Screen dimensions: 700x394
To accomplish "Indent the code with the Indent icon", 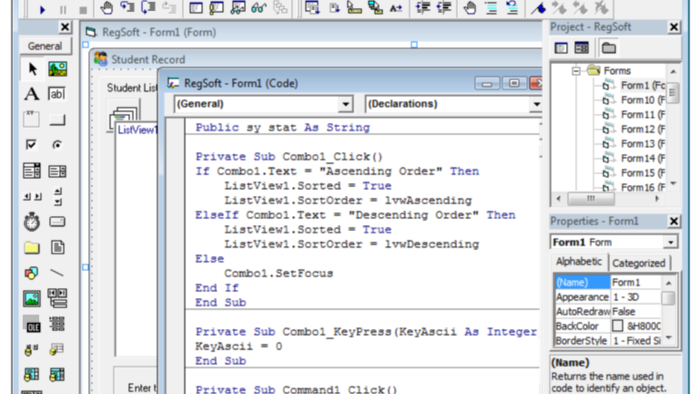I will [x=423, y=8].
